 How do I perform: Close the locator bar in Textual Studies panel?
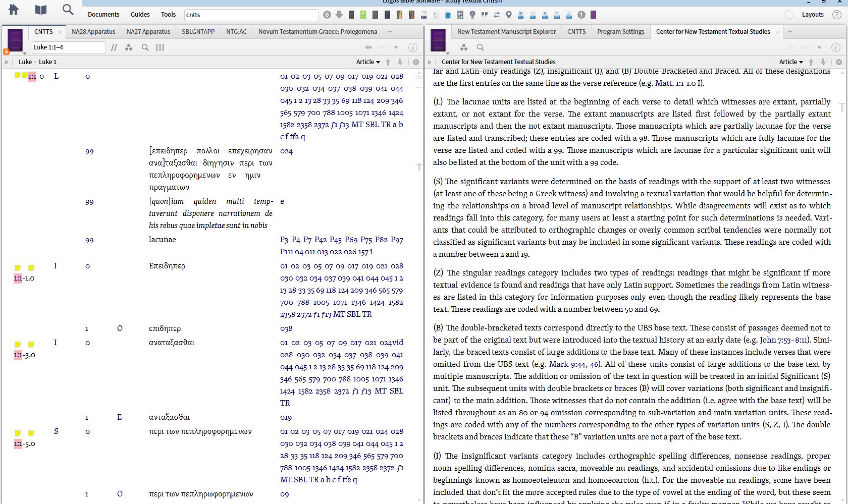click(x=839, y=62)
